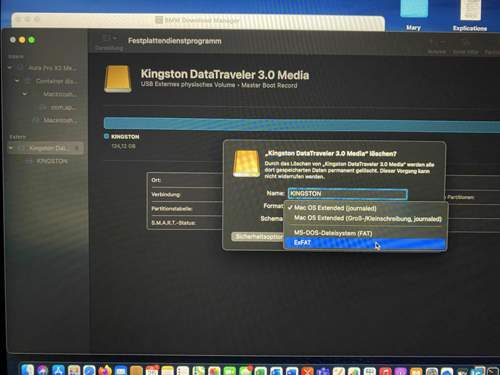Focus the Name field containing KINGSTON

pos(348,194)
